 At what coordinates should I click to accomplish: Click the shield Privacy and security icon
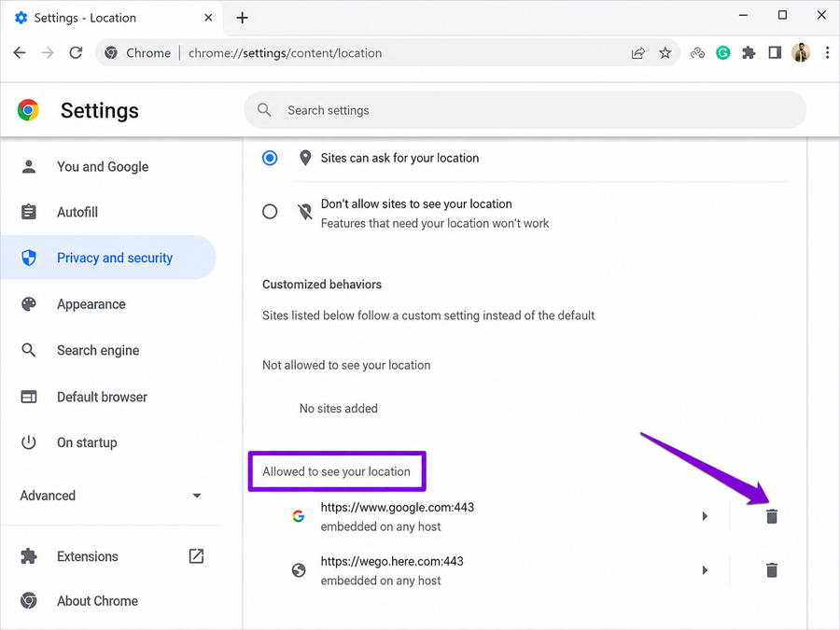(29, 258)
